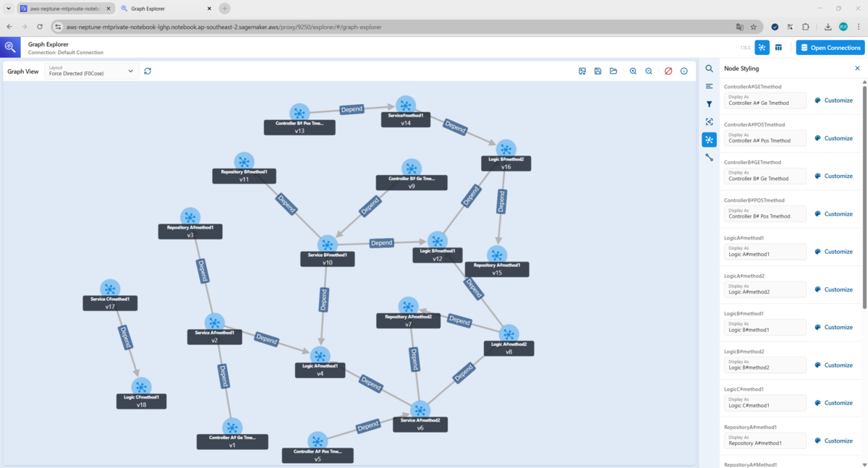Save the graph using the disk icon
This screenshot has height=468, width=868.
597,72
